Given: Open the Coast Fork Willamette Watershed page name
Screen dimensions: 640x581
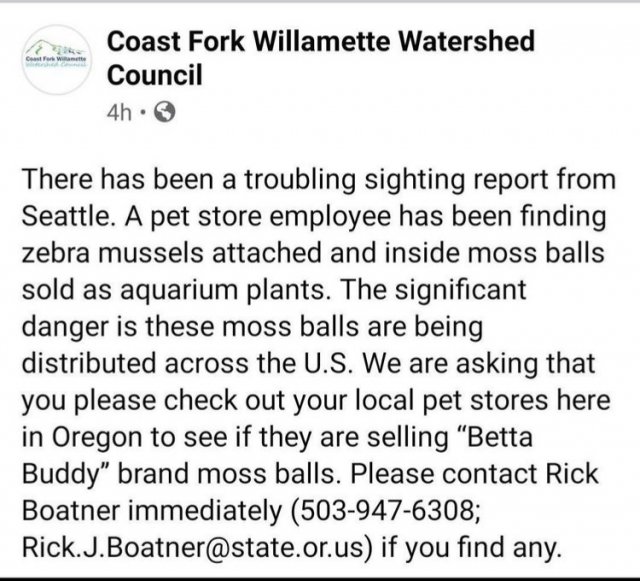Looking at the screenshot, I should pyautogui.click(x=320, y=42).
